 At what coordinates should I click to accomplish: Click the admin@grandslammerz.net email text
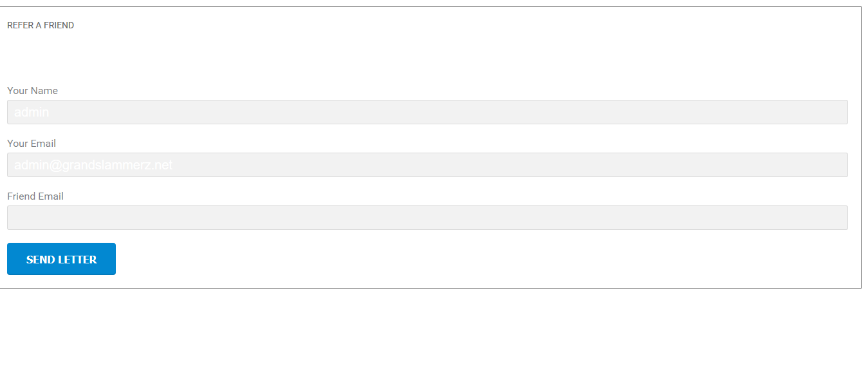coord(93,165)
